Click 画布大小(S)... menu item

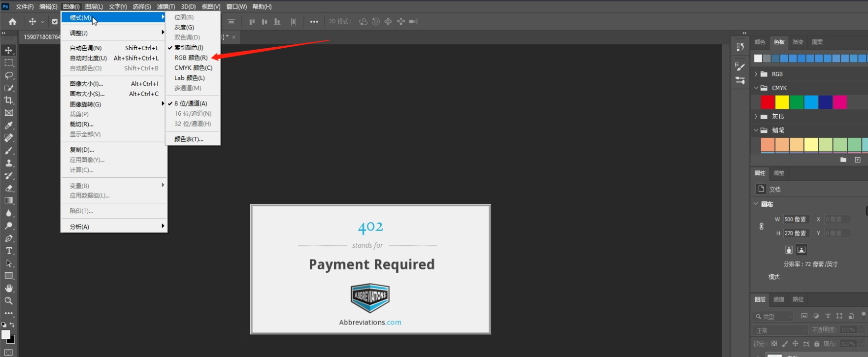pyautogui.click(x=114, y=94)
